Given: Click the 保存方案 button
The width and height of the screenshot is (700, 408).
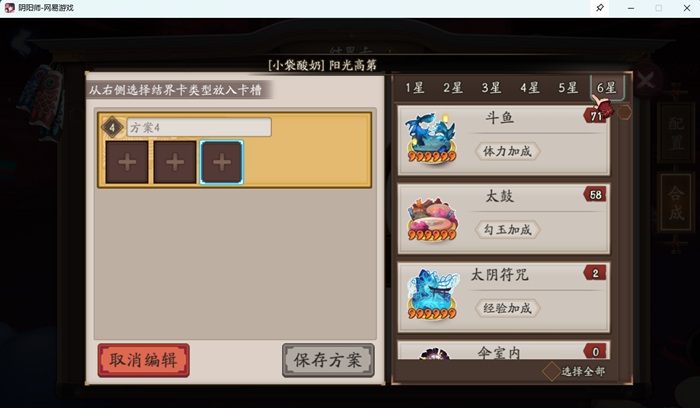Looking at the screenshot, I should click(328, 360).
